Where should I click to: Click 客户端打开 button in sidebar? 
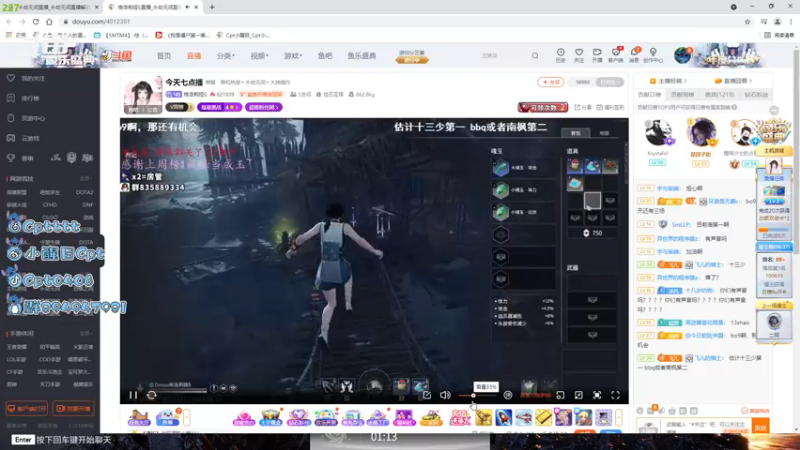(27, 409)
